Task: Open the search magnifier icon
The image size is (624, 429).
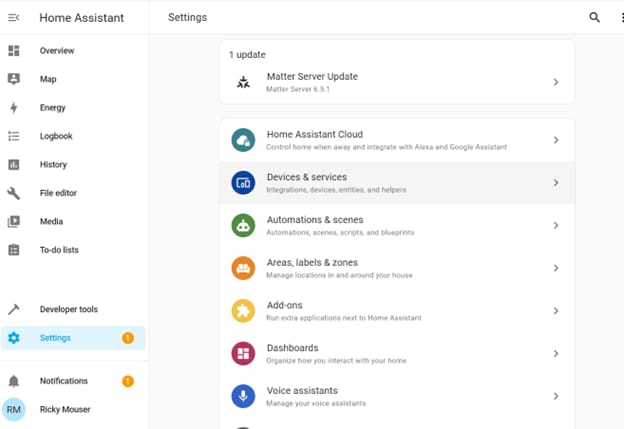Action: point(594,17)
